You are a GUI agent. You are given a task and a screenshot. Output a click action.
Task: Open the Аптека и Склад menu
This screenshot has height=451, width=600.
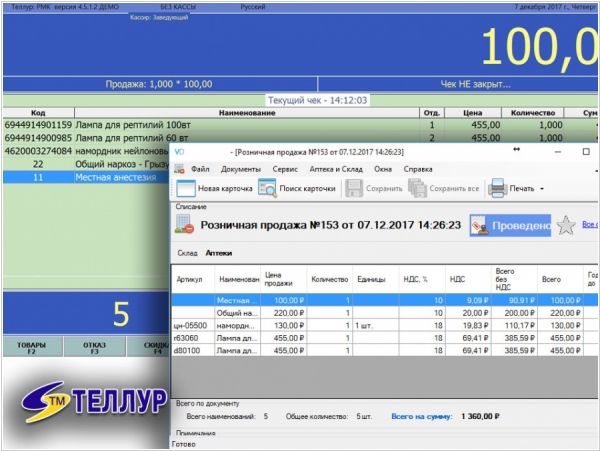336,169
